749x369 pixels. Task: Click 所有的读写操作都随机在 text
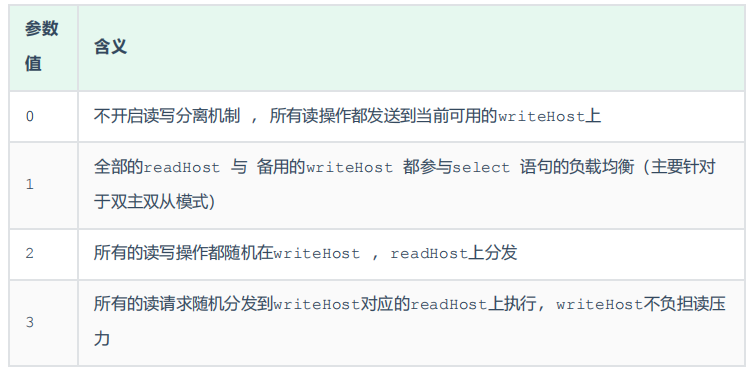tap(183, 253)
